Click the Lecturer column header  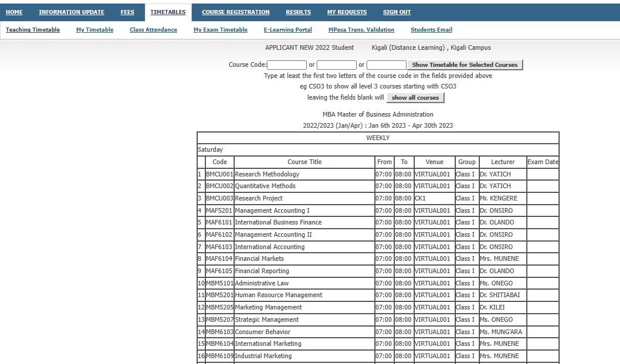(503, 162)
